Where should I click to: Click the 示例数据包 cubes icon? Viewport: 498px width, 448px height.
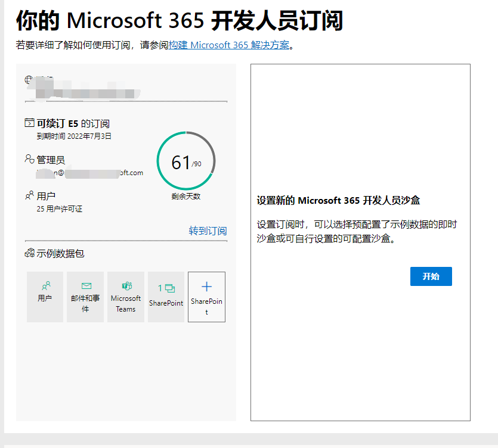click(x=29, y=253)
